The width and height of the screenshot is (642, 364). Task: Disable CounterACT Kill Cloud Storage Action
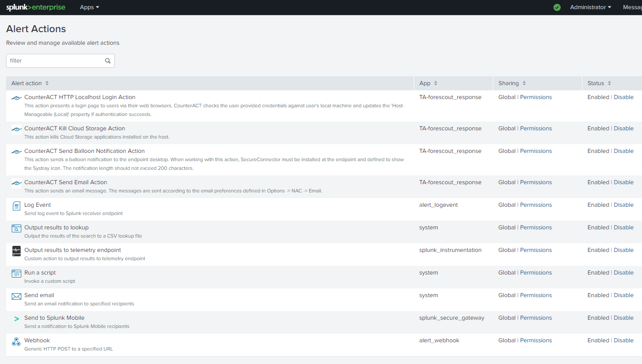[x=624, y=129]
